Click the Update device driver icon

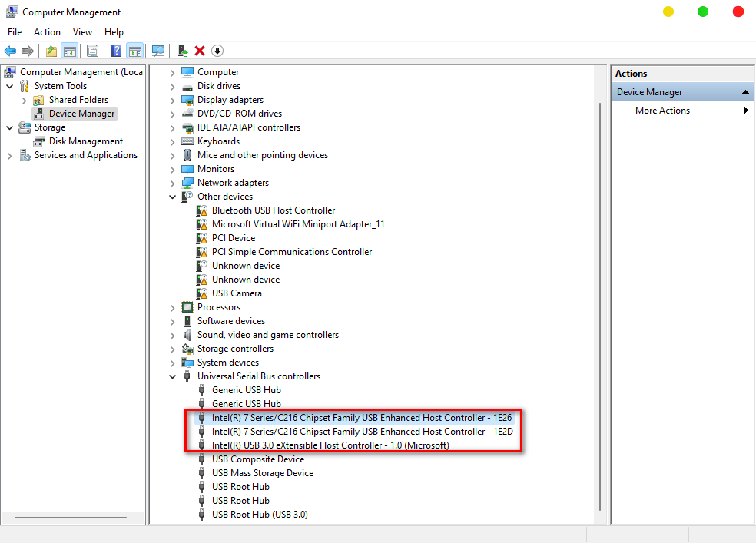(x=183, y=51)
